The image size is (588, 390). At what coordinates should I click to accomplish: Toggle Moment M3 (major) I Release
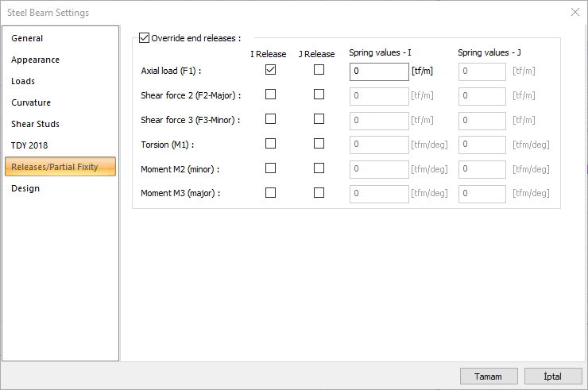pos(271,193)
